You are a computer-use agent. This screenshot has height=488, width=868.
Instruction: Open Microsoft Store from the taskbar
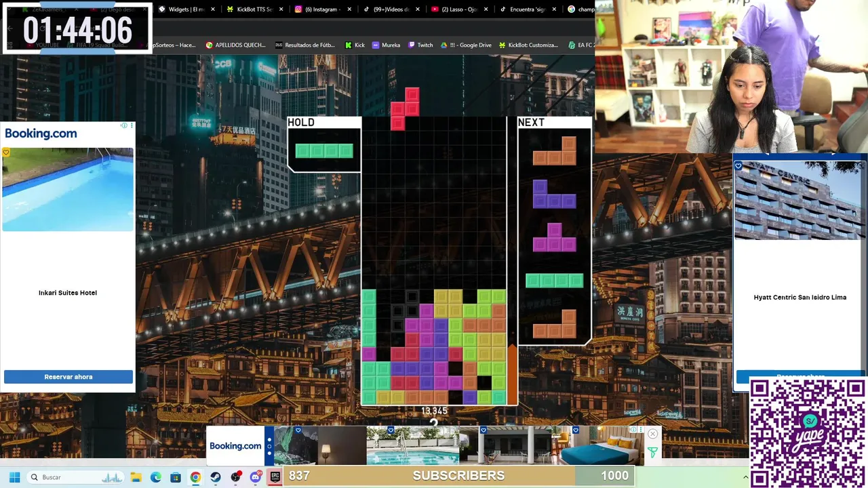point(176,477)
